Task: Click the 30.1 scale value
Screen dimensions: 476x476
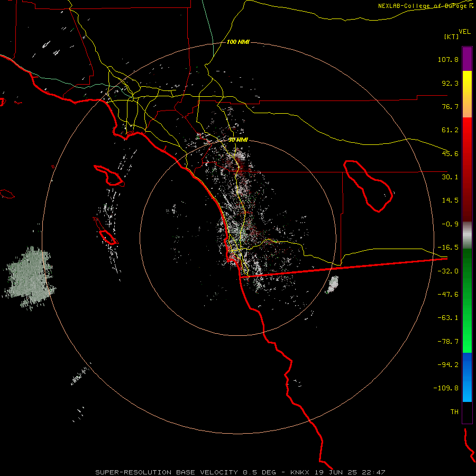Action: click(450, 177)
